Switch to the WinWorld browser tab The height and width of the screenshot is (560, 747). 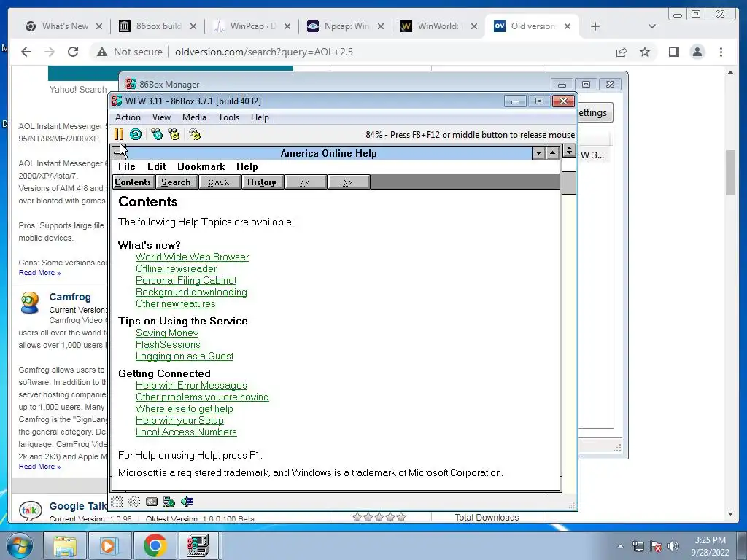(438, 26)
